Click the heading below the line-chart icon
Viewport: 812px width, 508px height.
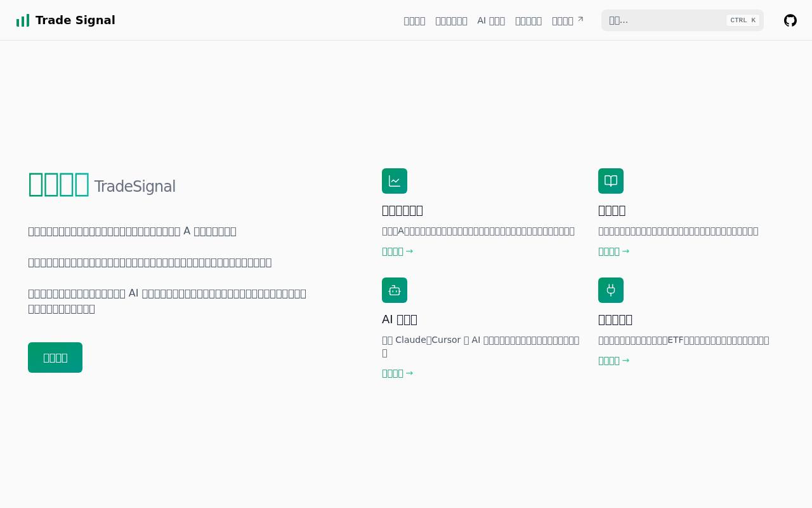(402, 210)
